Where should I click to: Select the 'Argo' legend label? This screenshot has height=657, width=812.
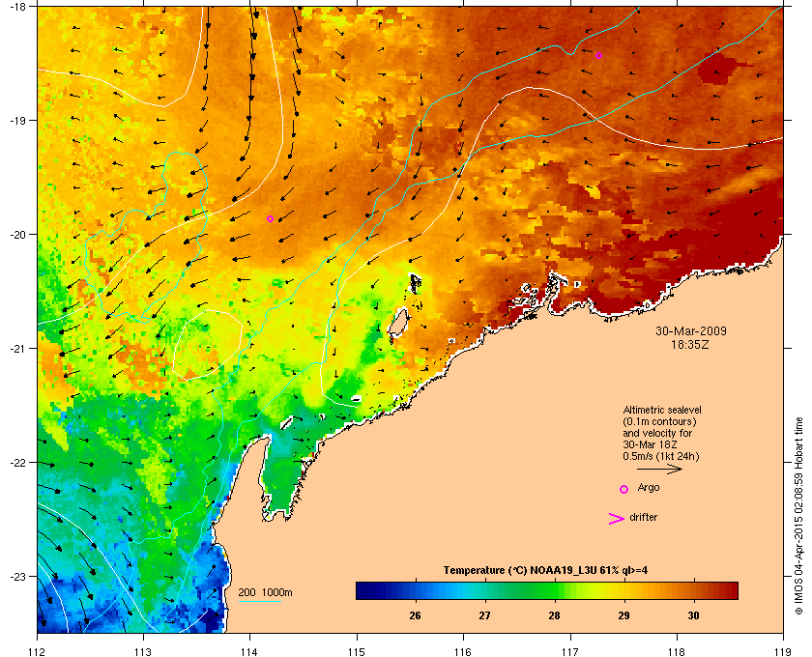(x=649, y=488)
